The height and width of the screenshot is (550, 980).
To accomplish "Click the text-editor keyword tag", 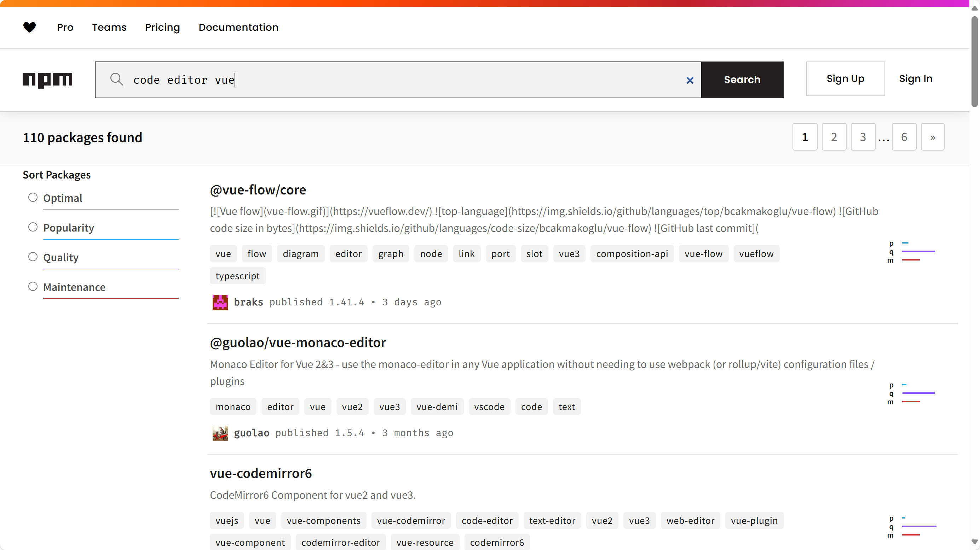I will 552,520.
